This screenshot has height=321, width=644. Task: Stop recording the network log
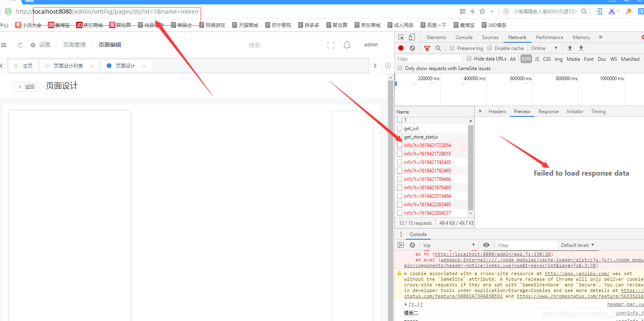401,48
